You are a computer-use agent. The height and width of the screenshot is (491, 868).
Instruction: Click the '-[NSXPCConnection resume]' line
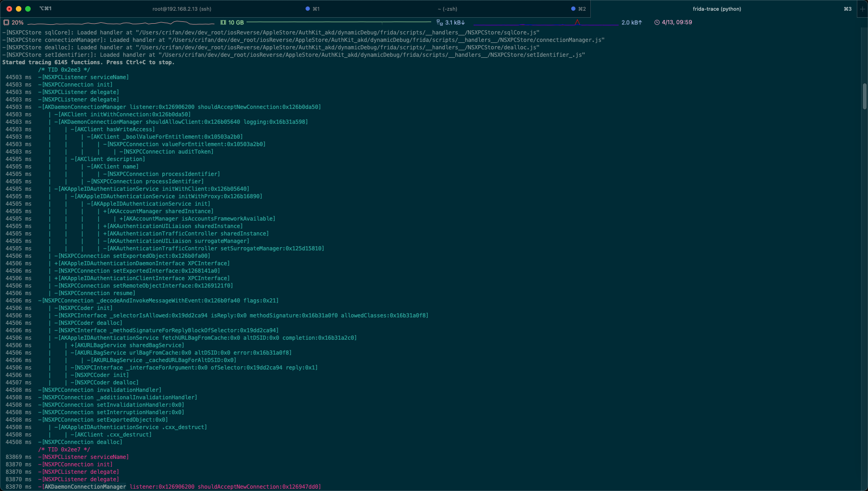coord(95,293)
